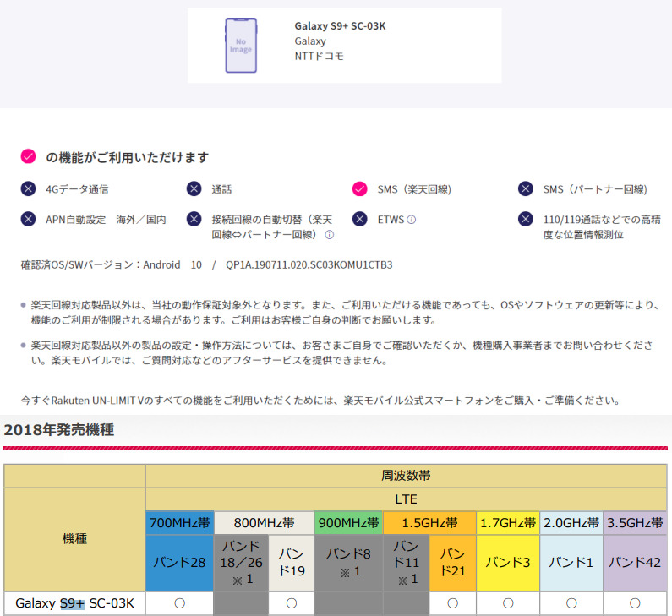672x616 pixels.
Task: Open info icon after 接続回線の自動切替 text
Action: pyautogui.click(x=330, y=235)
